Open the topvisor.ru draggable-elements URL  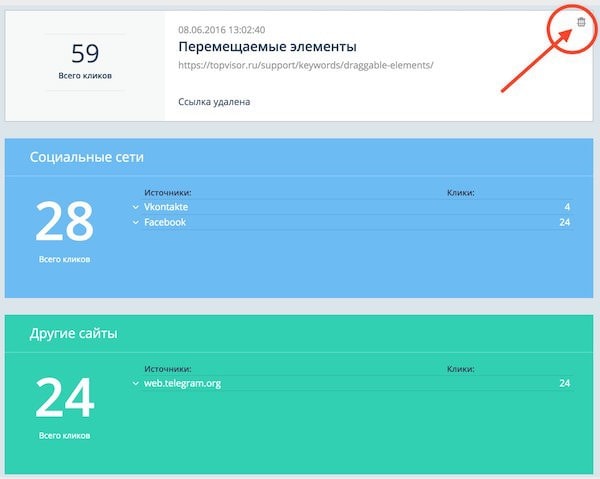(306, 65)
